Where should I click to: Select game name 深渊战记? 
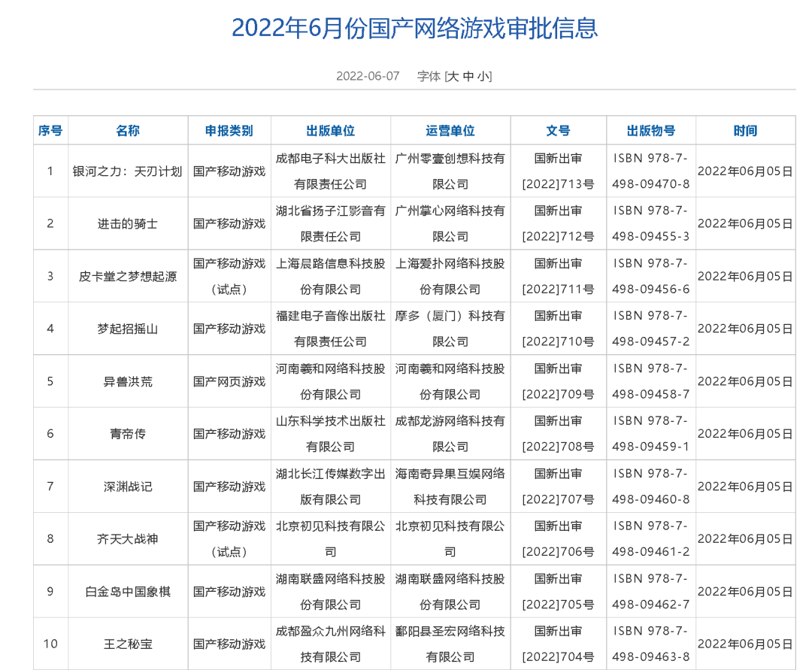[x=128, y=487]
